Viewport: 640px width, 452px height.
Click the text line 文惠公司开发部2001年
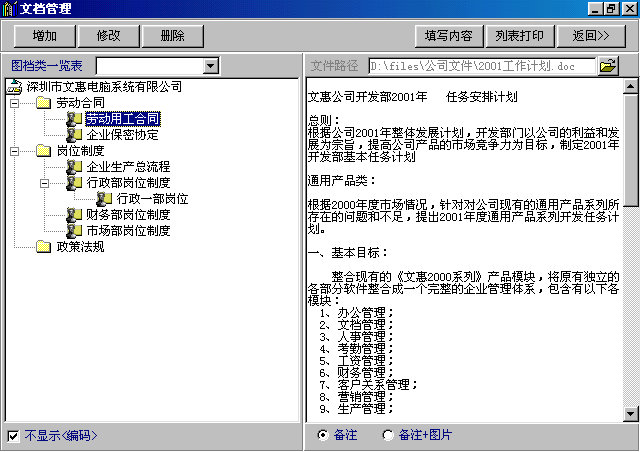click(x=368, y=97)
